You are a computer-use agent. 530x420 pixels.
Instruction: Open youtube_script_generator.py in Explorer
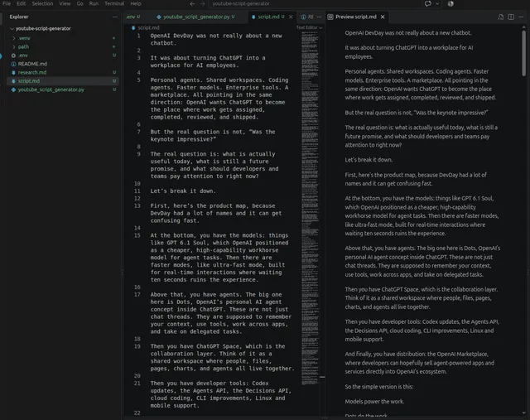tap(51, 89)
